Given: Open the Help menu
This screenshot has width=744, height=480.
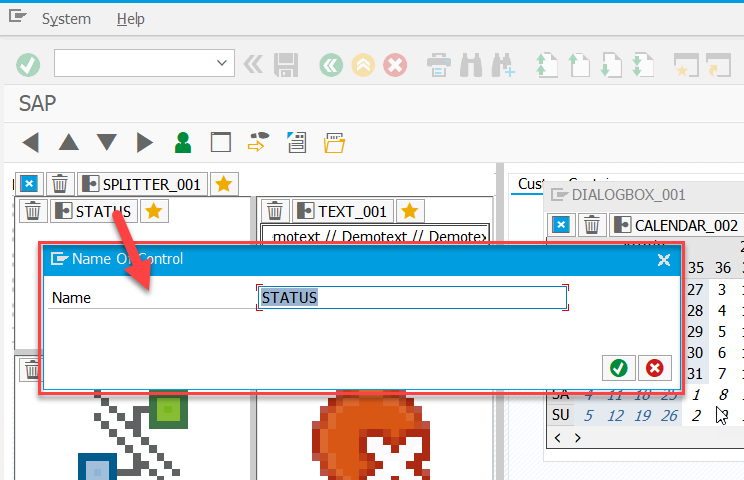Looking at the screenshot, I should click(130, 19).
